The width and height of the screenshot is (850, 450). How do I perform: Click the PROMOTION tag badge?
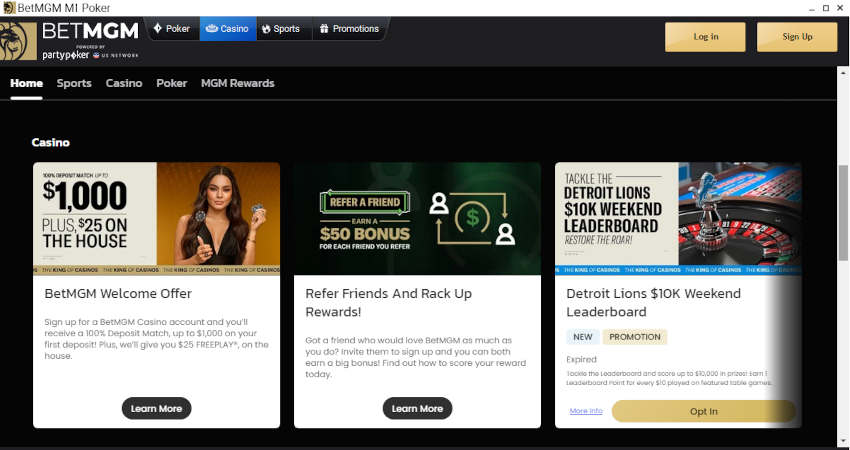pos(635,337)
